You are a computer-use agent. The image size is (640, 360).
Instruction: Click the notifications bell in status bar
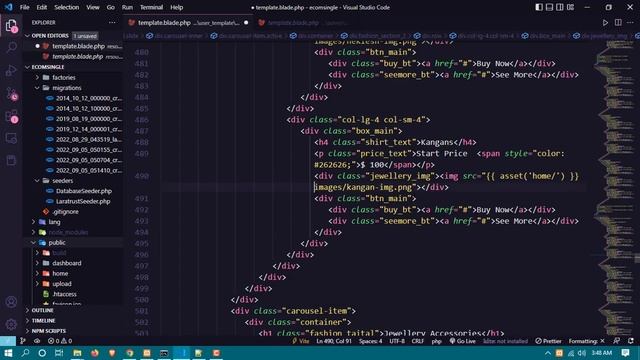coord(631,341)
